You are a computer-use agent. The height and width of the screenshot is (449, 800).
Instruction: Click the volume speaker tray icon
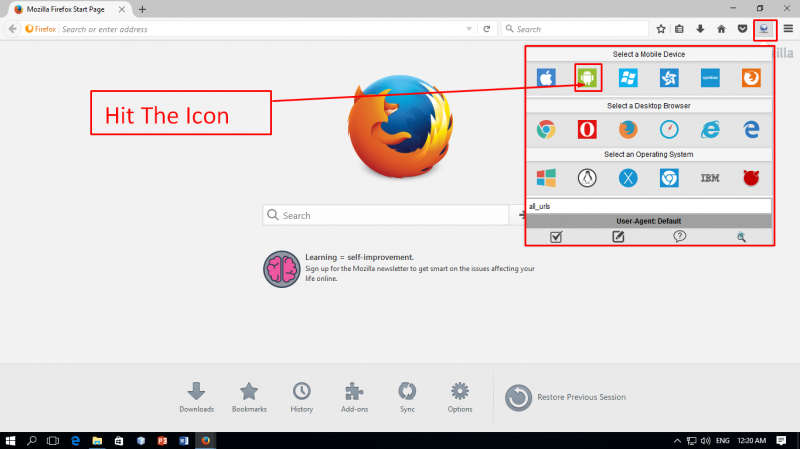coord(706,440)
